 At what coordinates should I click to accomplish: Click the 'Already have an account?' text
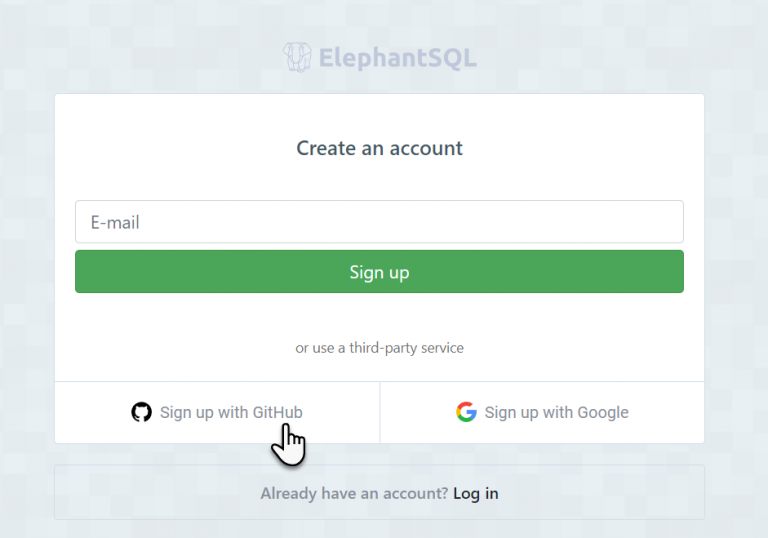(354, 493)
